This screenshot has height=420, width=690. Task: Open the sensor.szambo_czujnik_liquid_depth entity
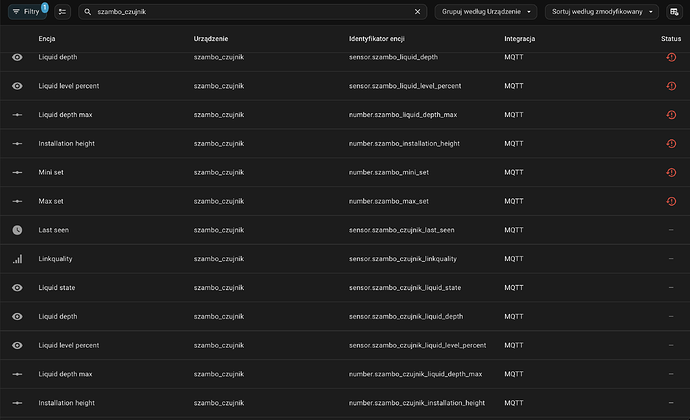tap(405, 316)
